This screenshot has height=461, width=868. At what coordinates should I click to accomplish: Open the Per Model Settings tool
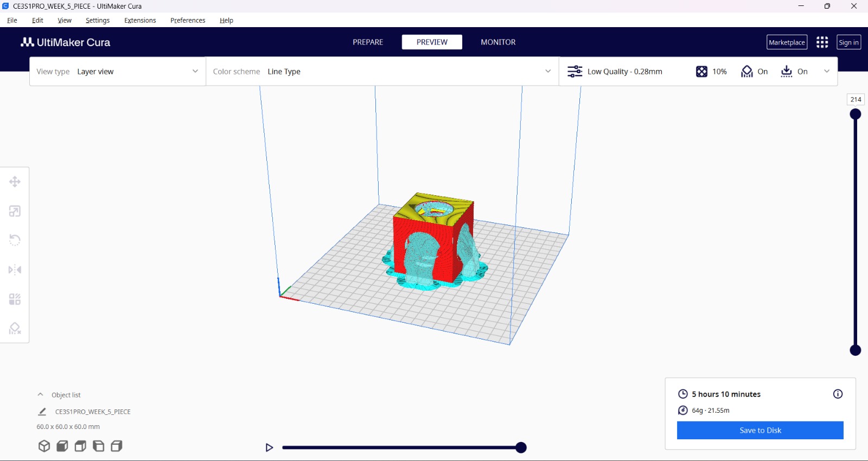(15, 299)
